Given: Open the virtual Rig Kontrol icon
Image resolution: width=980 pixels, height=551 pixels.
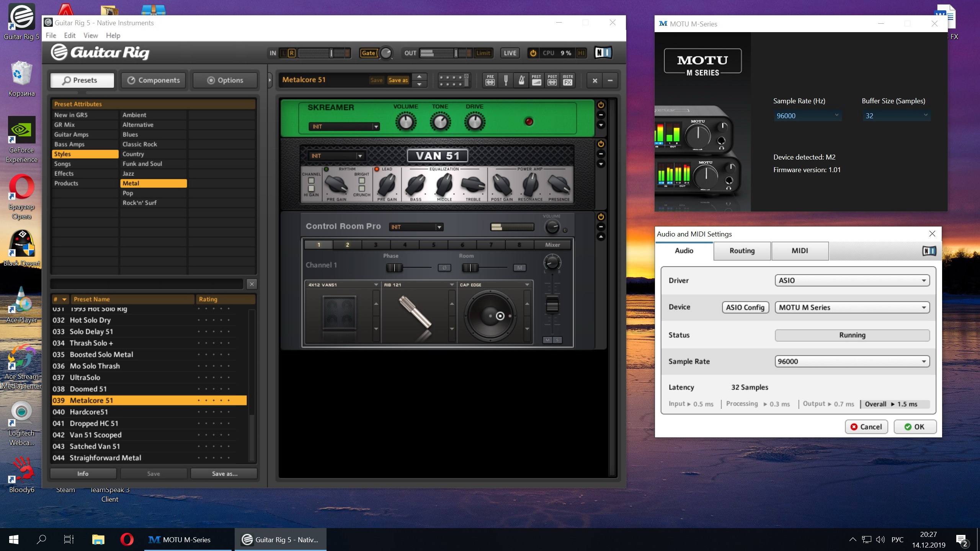Looking at the screenshot, I should [454, 80].
